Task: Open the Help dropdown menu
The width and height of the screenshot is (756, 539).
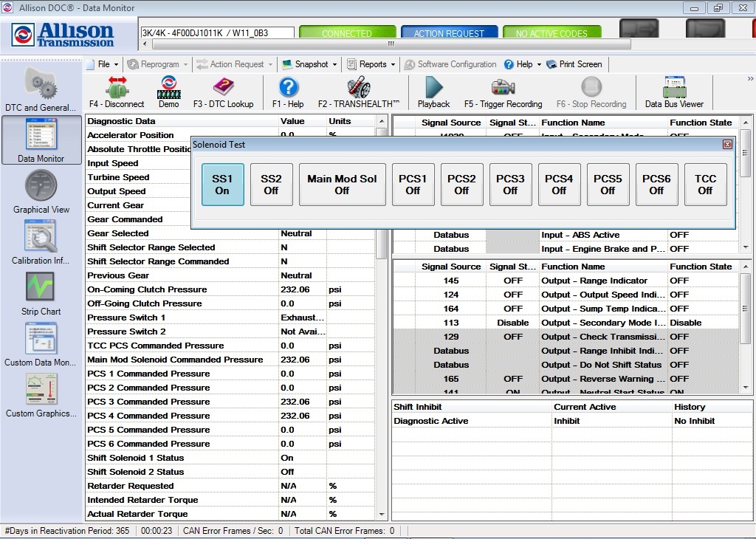Action: click(523, 64)
